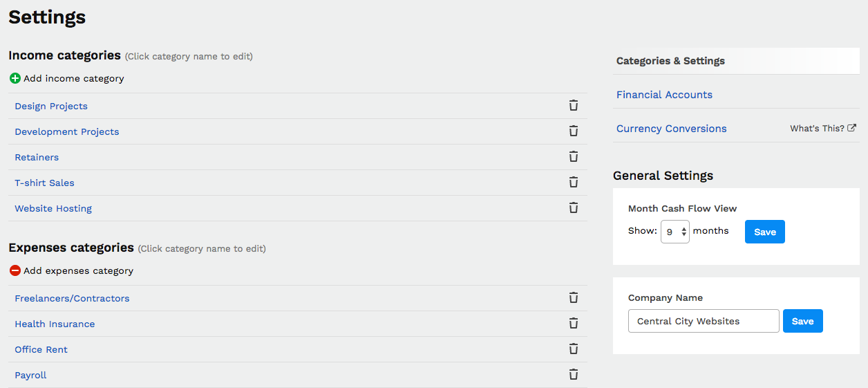Save the Month Cash Flow View setting
This screenshot has height=388, width=868.
pos(764,232)
